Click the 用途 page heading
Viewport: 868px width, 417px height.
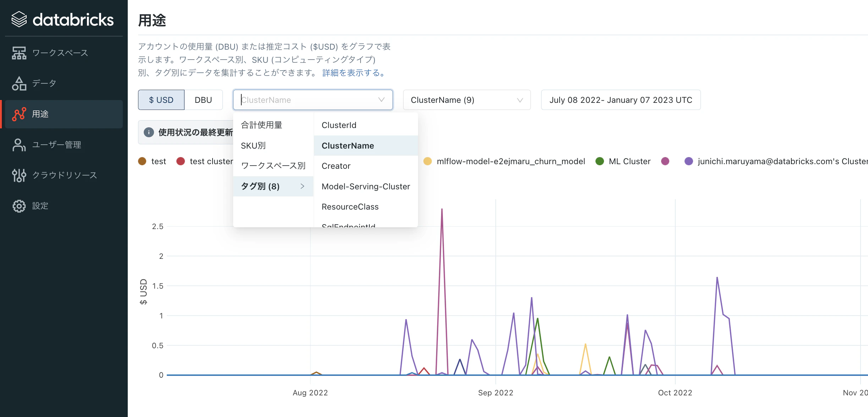(x=152, y=20)
